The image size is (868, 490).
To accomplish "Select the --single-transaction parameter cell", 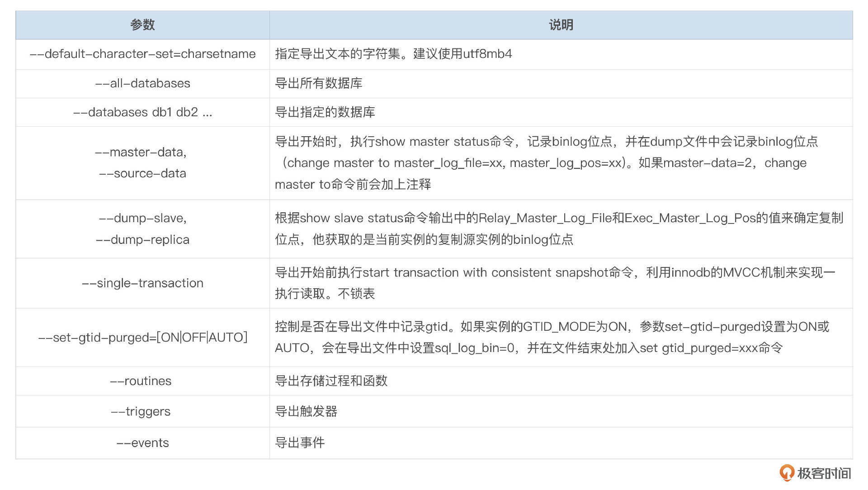I will (x=142, y=283).
